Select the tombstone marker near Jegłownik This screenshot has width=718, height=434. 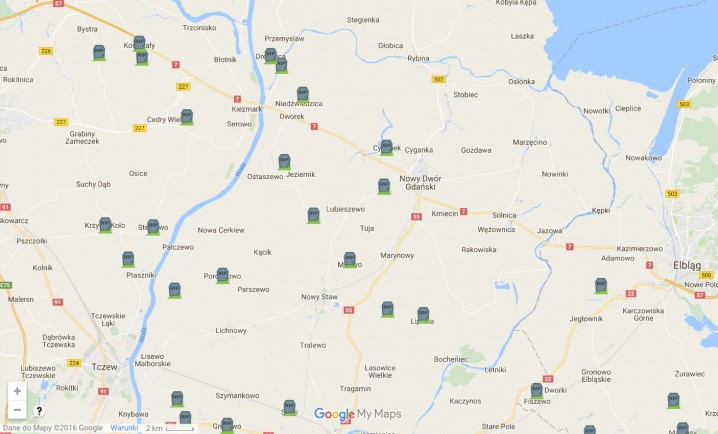(x=601, y=286)
